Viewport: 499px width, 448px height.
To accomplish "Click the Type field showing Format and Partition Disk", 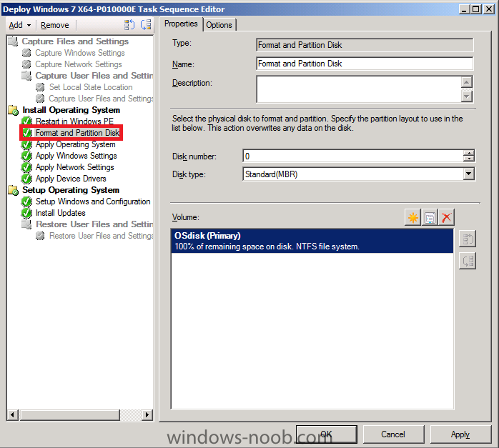I will pyautogui.click(x=365, y=45).
